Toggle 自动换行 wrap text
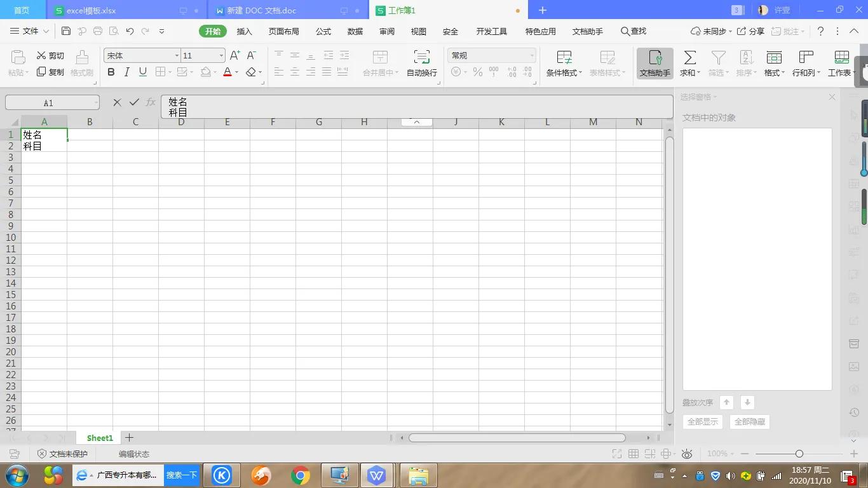The height and width of the screenshot is (488, 868). [x=422, y=64]
